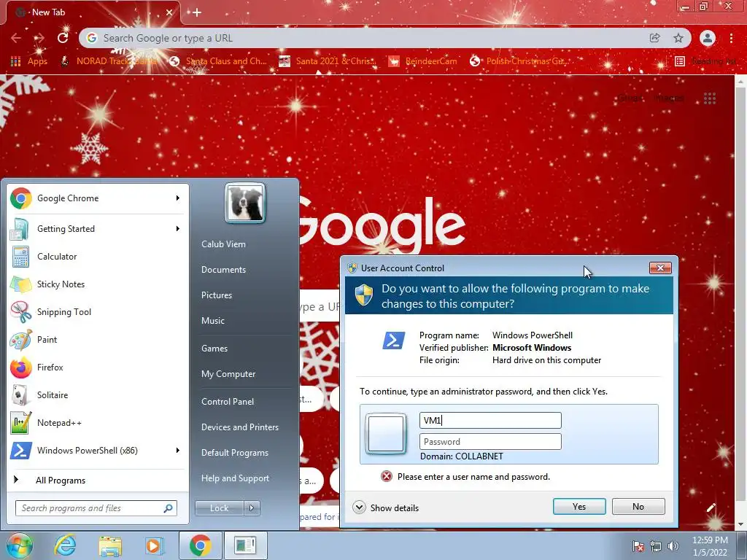Open Google apps grid icon

(710, 98)
